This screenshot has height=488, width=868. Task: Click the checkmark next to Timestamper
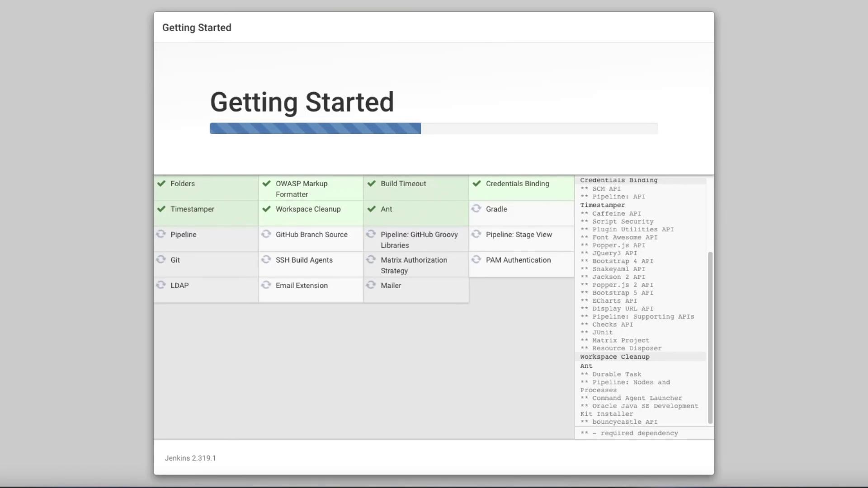point(161,209)
